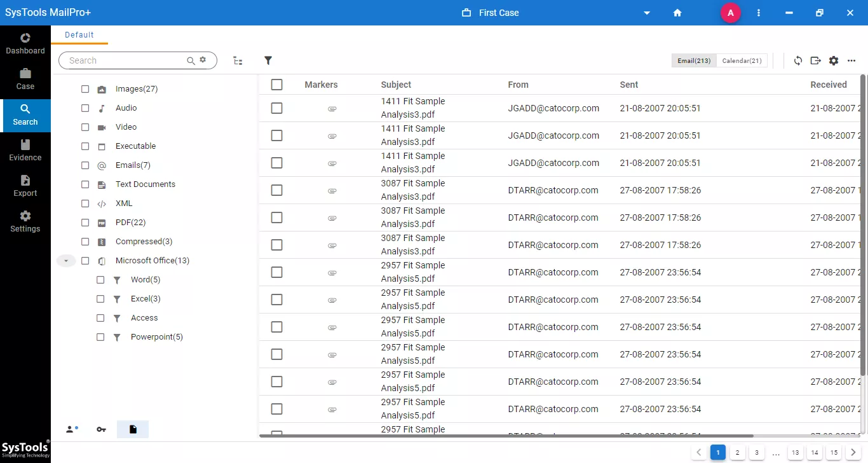Enable the Video file type checkbox

pyautogui.click(x=85, y=127)
